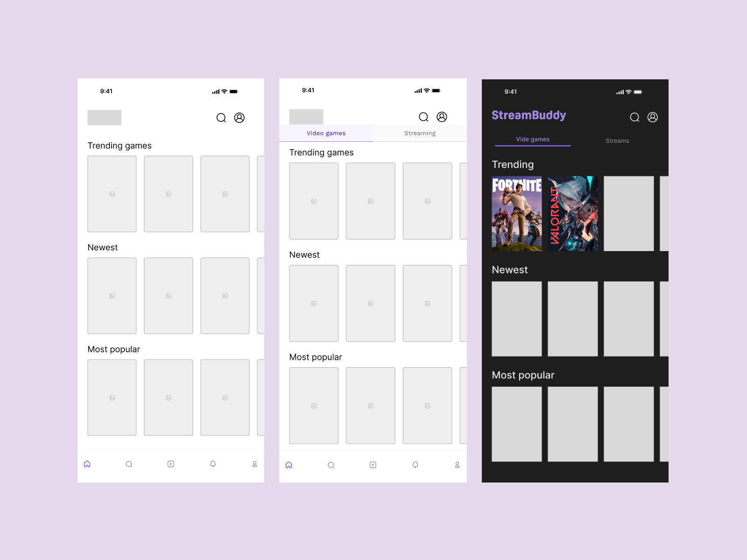
Task: Click first Newest card on dark screen
Action: point(517,319)
